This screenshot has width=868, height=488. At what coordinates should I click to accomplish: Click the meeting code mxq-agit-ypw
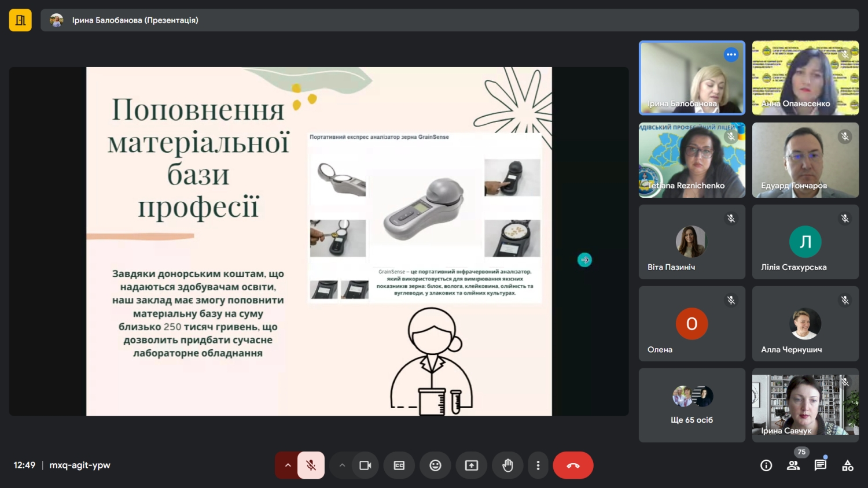coord(80,465)
